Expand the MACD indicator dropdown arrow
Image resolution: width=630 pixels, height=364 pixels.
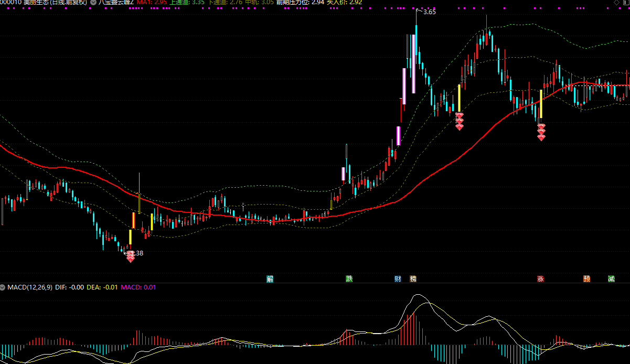click(x=3, y=287)
